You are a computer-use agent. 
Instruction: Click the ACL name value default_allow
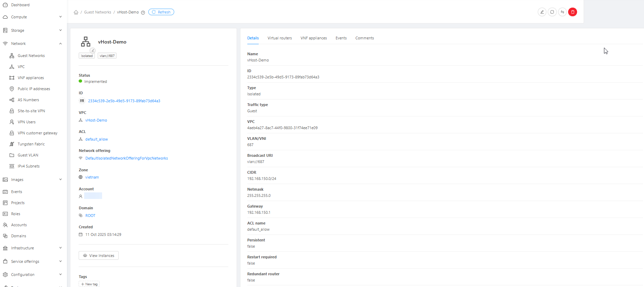point(258,229)
